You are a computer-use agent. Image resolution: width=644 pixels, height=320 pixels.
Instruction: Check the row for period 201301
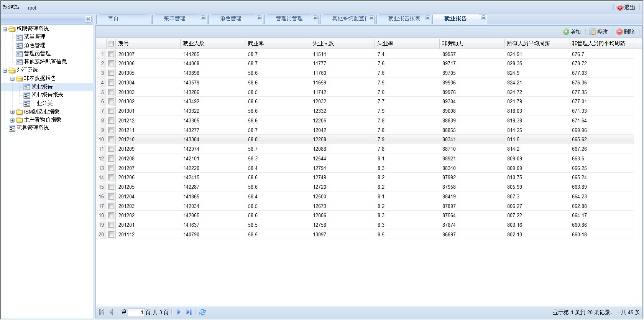point(111,111)
